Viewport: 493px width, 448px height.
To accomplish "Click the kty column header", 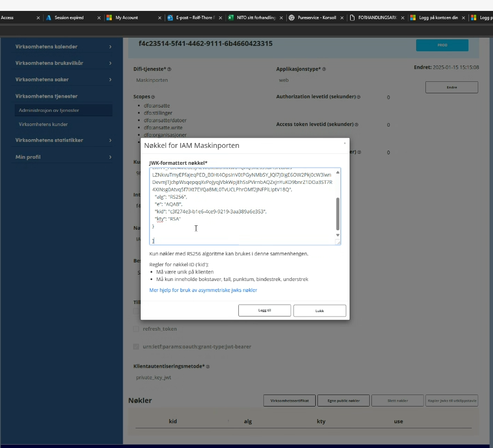I will [x=321, y=421].
